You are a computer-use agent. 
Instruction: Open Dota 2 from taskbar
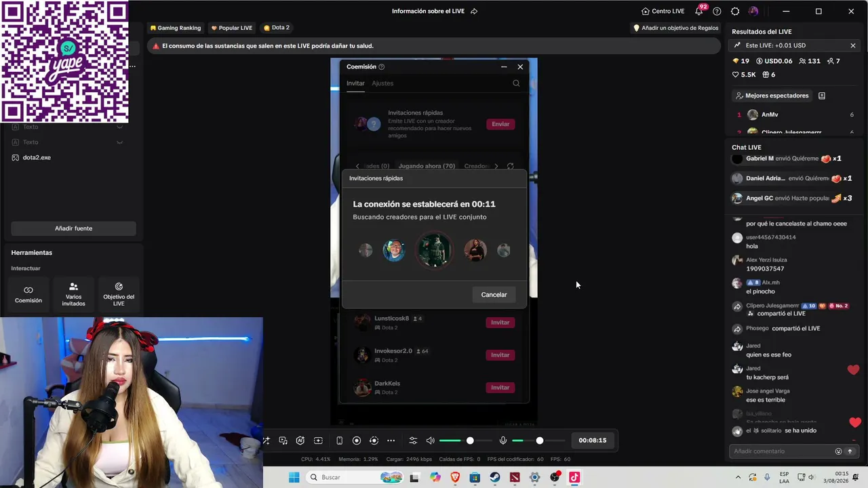coord(515,477)
